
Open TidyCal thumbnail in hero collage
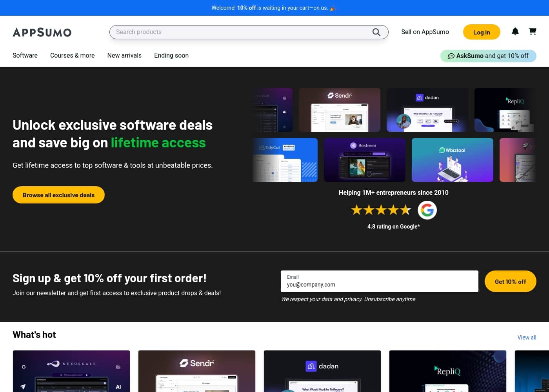285,160
